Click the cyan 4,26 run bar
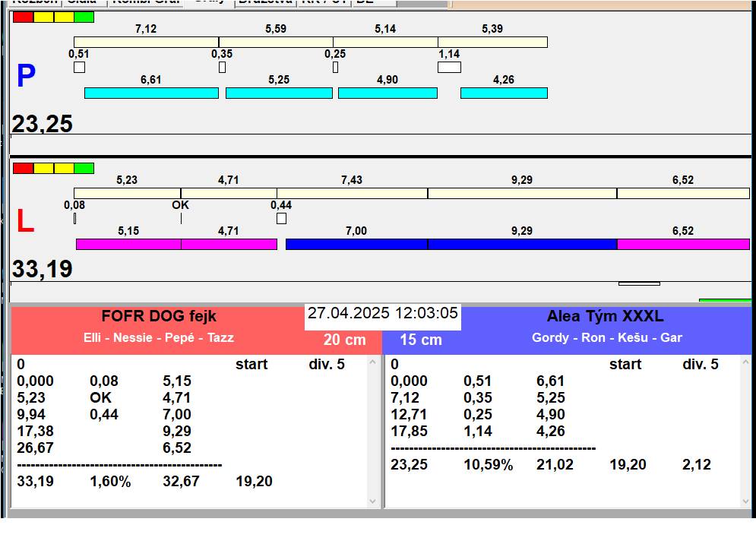This screenshot has width=756, height=544. (504, 93)
